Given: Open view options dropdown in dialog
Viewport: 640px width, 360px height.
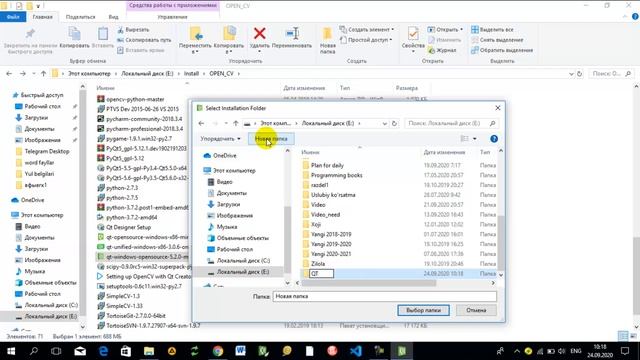Looking at the screenshot, I should 474,139.
